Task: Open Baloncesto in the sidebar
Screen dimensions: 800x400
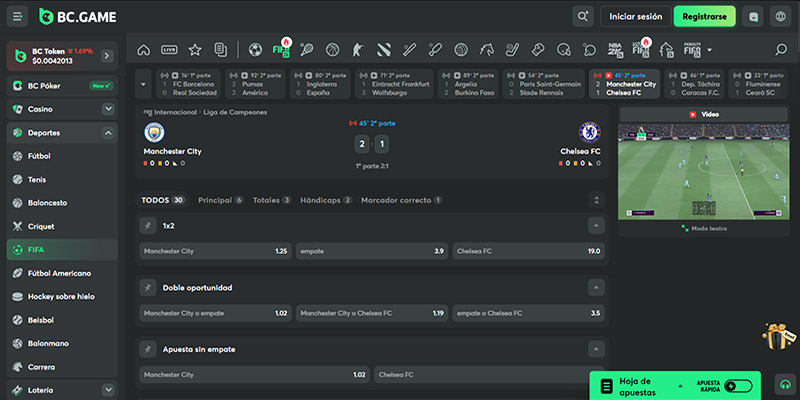Action: (62, 203)
